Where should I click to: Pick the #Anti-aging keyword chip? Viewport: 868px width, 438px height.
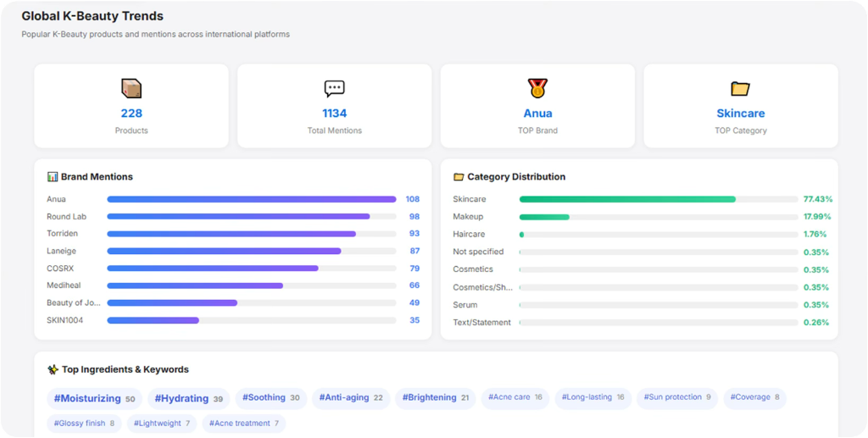[x=350, y=398]
